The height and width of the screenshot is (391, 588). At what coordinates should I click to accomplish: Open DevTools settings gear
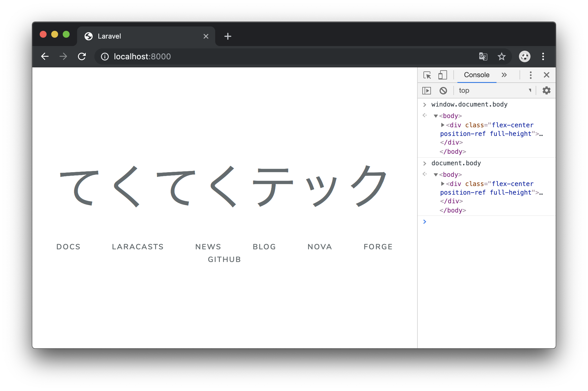pos(546,90)
